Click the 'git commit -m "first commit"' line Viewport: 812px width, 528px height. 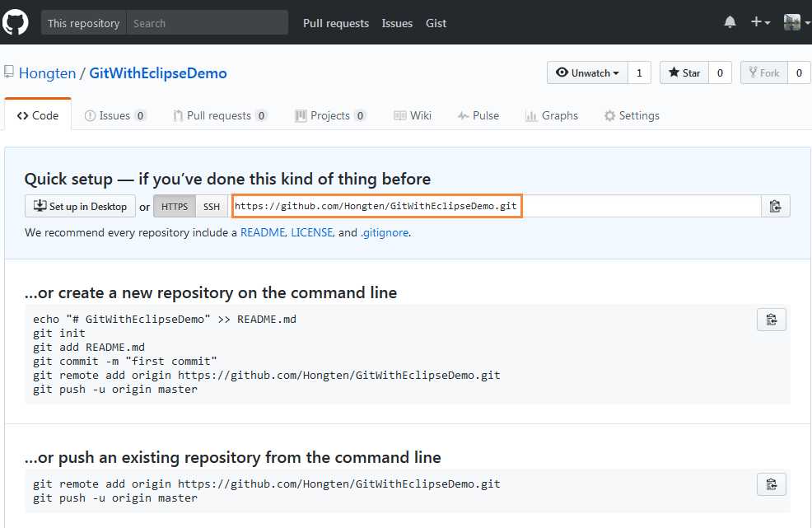click(x=125, y=361)
